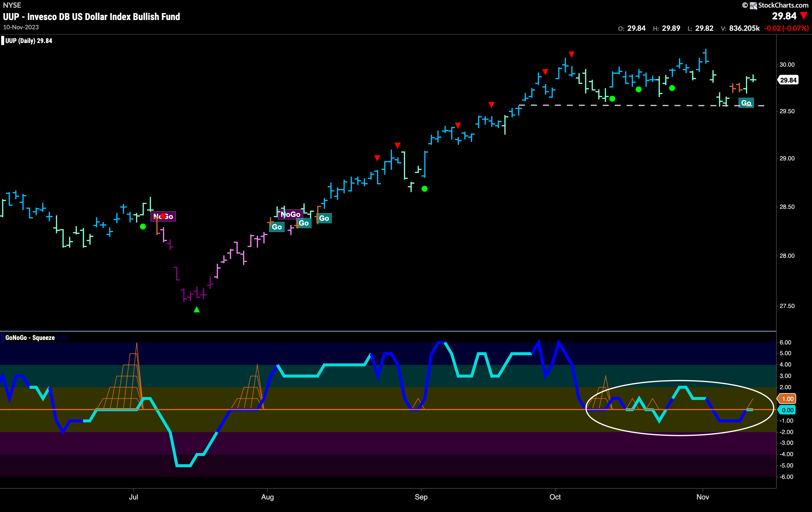Click the low value L: 29.82
812x512 pixels.
pos(700,28)
